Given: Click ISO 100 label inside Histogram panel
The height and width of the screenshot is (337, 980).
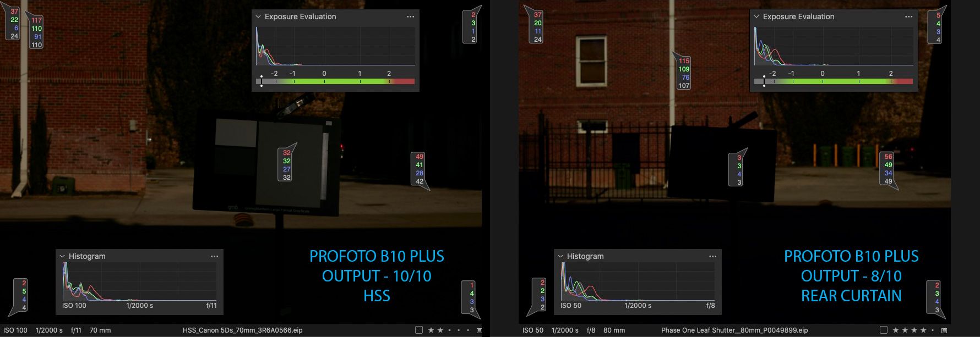Looking at the screenshot, I should tap(74, 306).
